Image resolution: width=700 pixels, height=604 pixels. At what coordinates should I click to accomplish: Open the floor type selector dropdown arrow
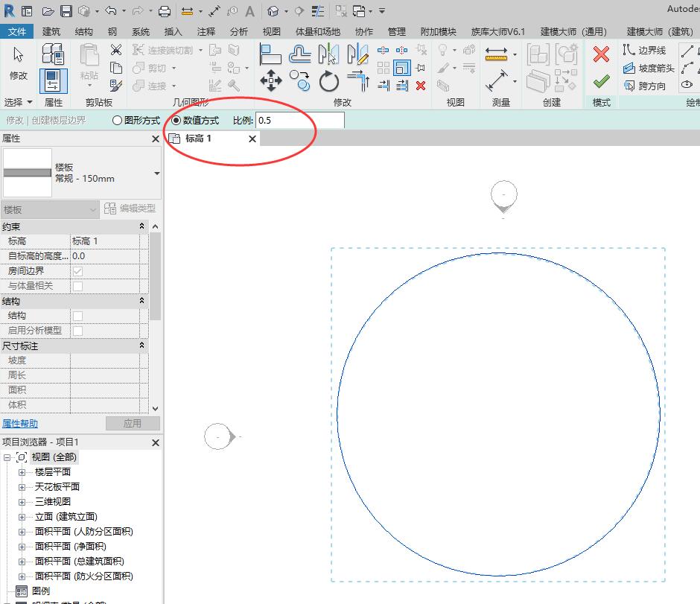tap(156, 174)
